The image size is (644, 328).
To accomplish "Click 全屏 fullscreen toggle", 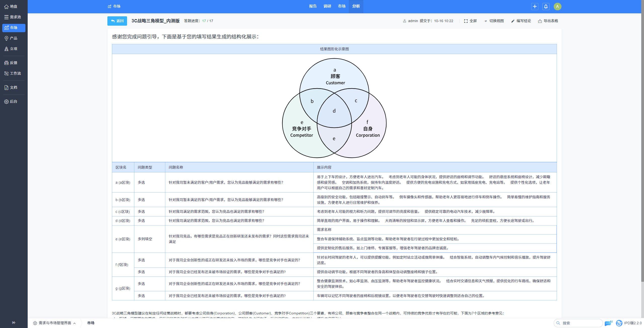I will coord(470,21).
